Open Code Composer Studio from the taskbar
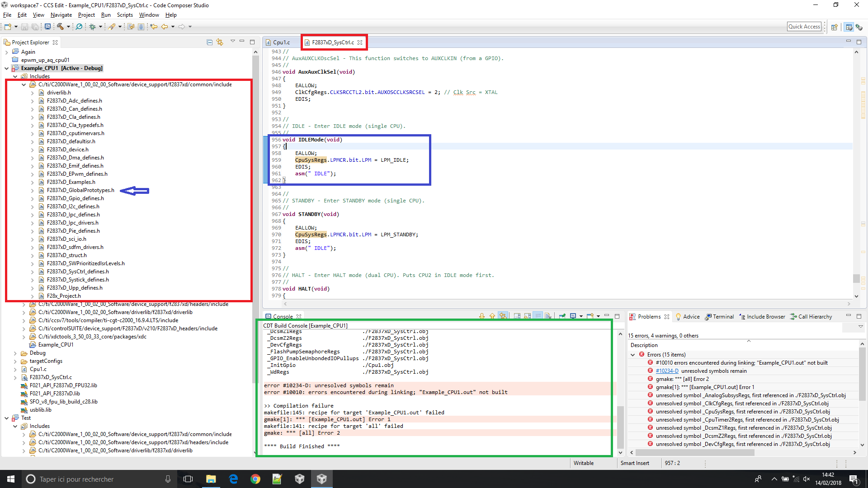 point(322,479)
